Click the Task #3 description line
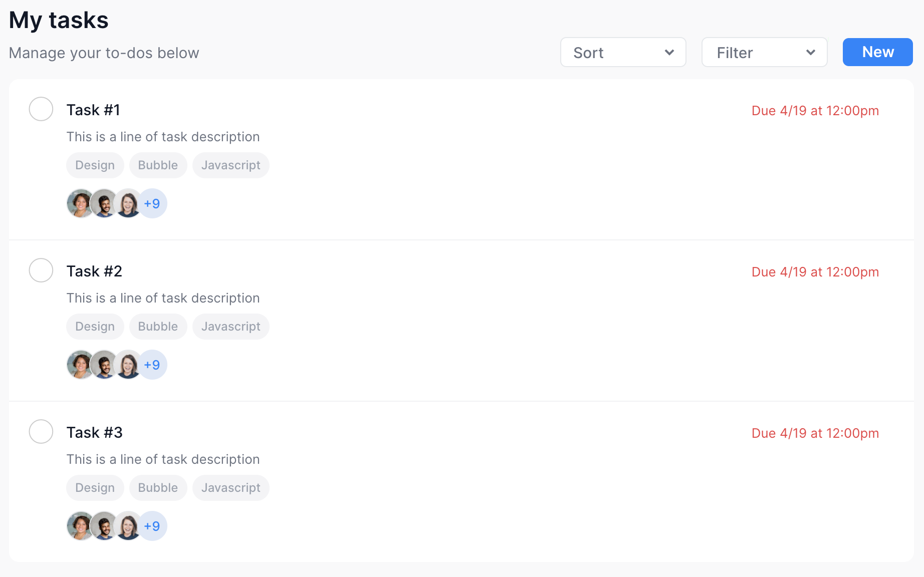This screenshot has height=577, width=924. pos(163,459)
